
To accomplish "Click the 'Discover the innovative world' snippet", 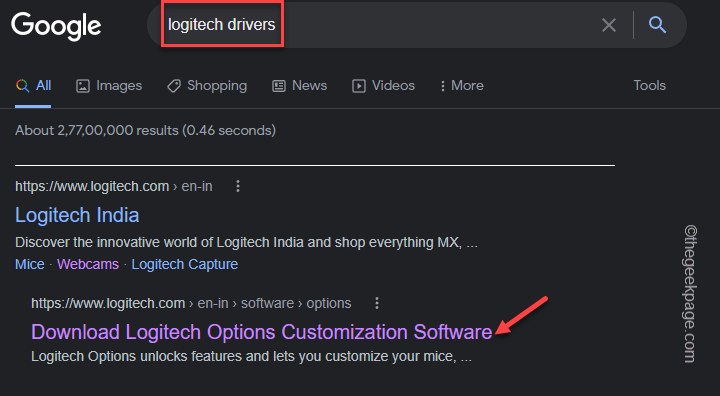I will click(x=247, y=242).
